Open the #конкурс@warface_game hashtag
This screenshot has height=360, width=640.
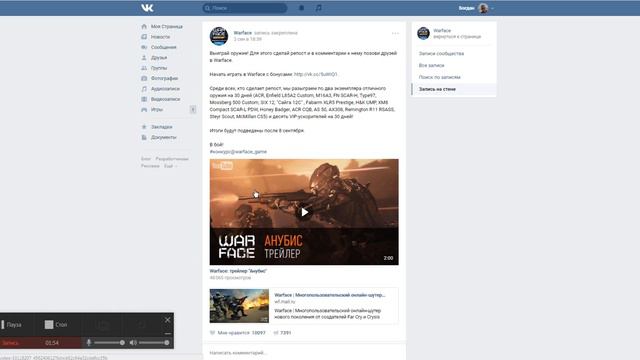click(238, 151)
